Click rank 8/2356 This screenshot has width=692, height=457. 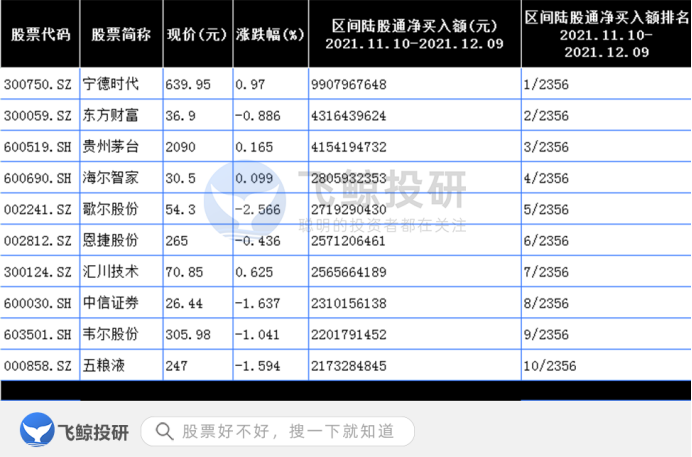pos(546,303)
